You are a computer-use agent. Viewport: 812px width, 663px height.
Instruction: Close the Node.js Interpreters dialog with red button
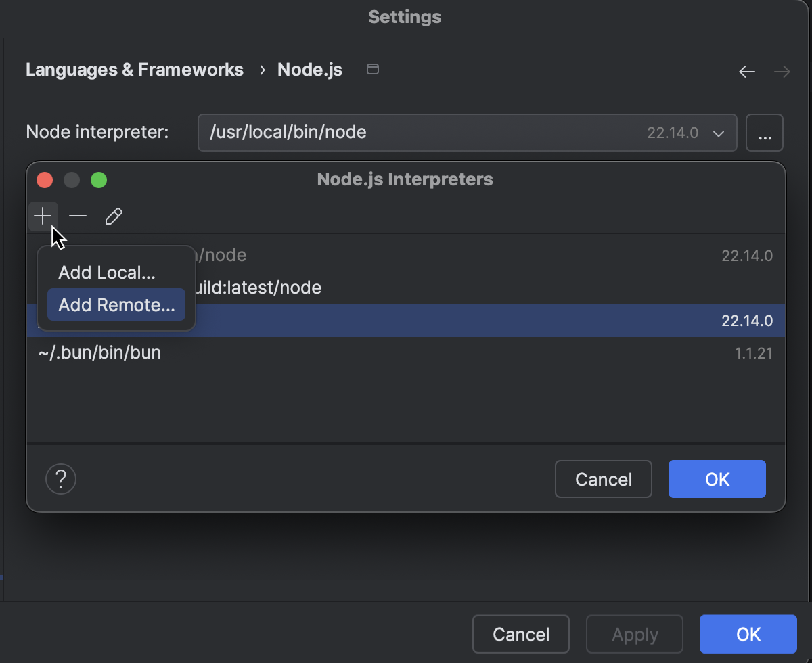point(45,180)
